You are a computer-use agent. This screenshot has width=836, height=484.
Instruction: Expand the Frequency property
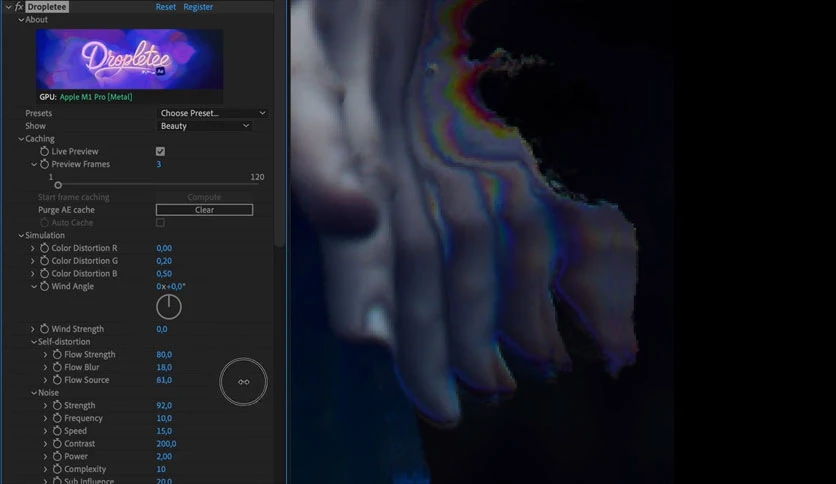[45, 418]
